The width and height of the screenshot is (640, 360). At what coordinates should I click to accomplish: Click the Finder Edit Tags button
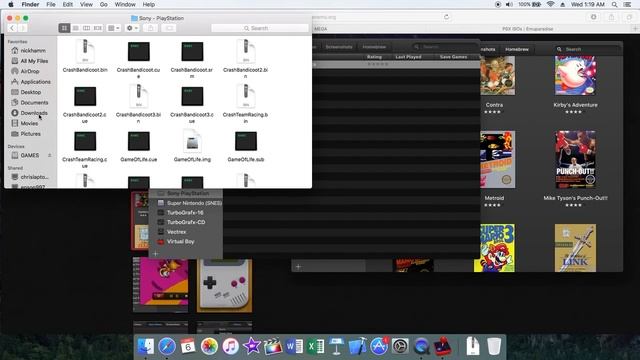(x=169, y=28)
